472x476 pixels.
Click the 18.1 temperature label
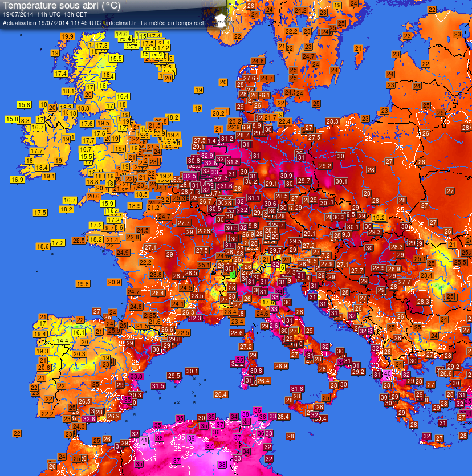pyautogui.click(x=68, y=91)
